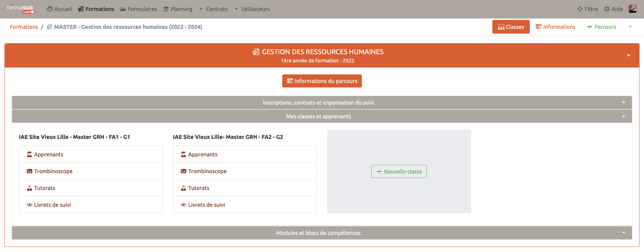Open the Contrats dropdown menu
This screenshot has height=252, width=644.
216,9
